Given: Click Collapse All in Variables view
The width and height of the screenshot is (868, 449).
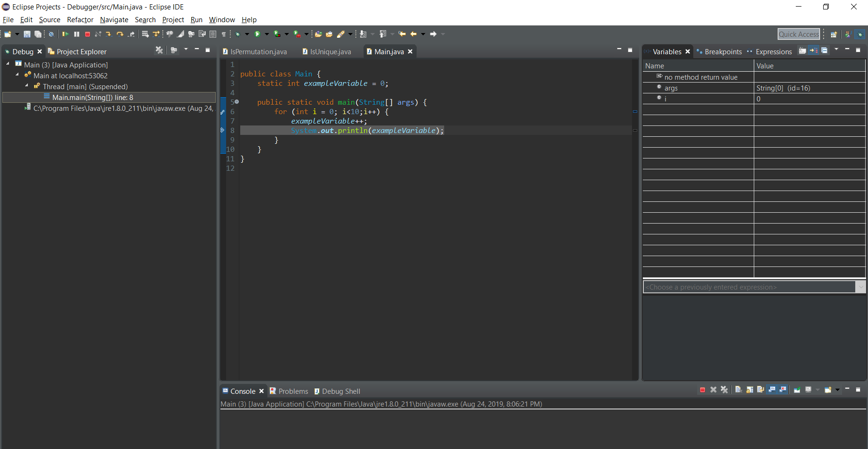Looking at the screenshot, I should click(x=824, y=50).
